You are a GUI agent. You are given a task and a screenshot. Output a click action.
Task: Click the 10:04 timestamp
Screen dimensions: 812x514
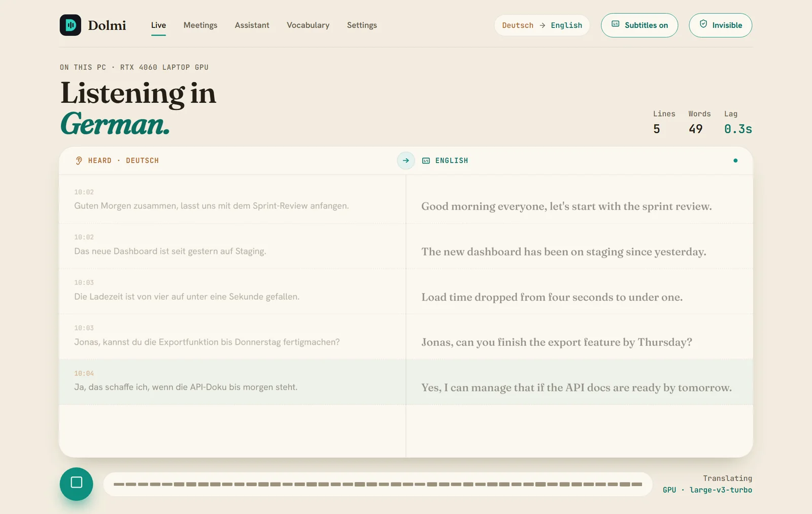click(84, 373)
